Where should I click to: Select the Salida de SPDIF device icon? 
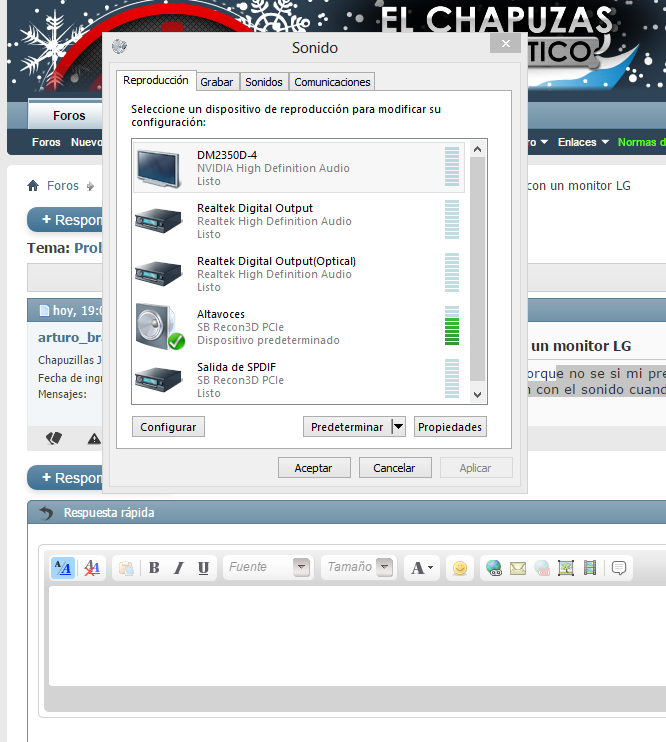(159, 380)
